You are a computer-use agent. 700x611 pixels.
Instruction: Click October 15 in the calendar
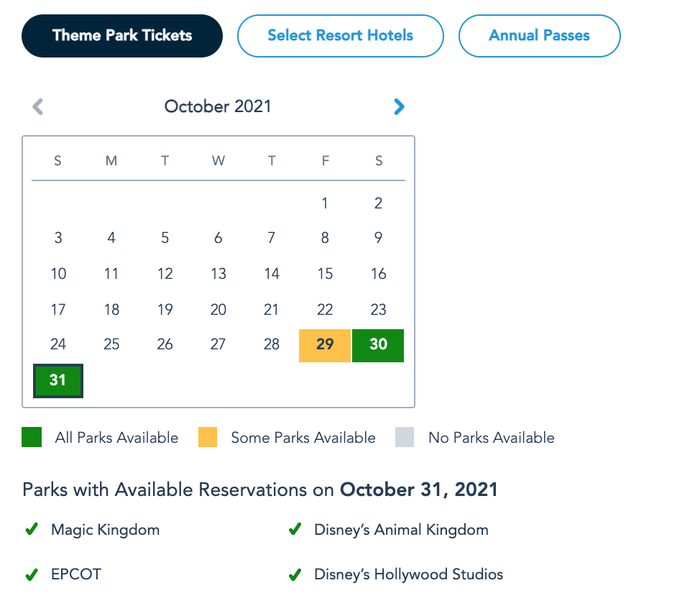325,274
